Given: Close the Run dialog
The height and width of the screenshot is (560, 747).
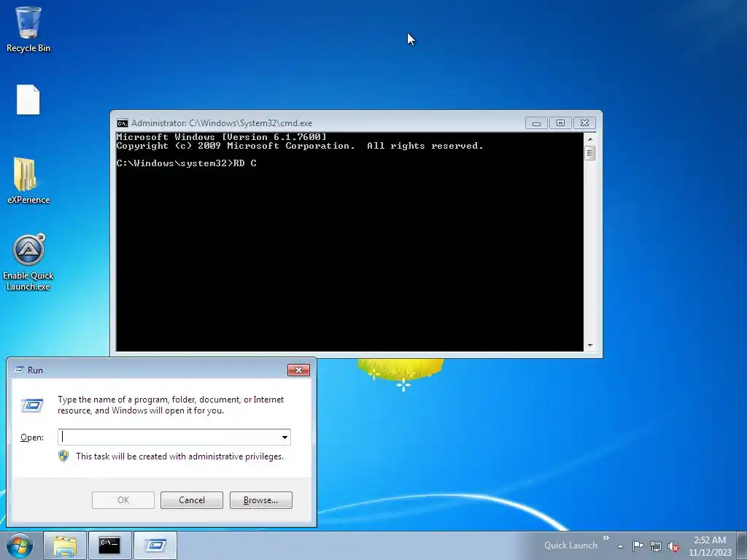Looking at the screenshot, I should (298, 370).
